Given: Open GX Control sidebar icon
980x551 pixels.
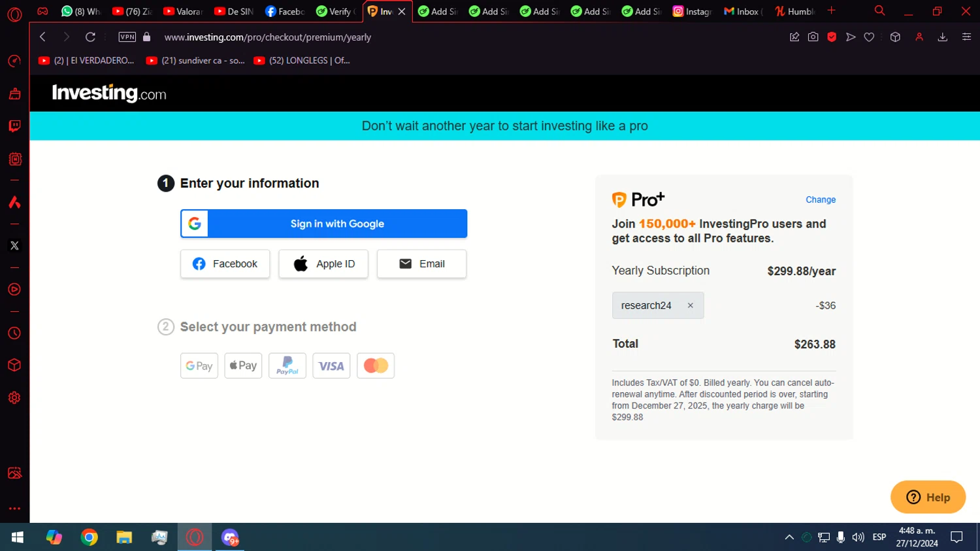Looking at the screenshot, I should [14, 159].
